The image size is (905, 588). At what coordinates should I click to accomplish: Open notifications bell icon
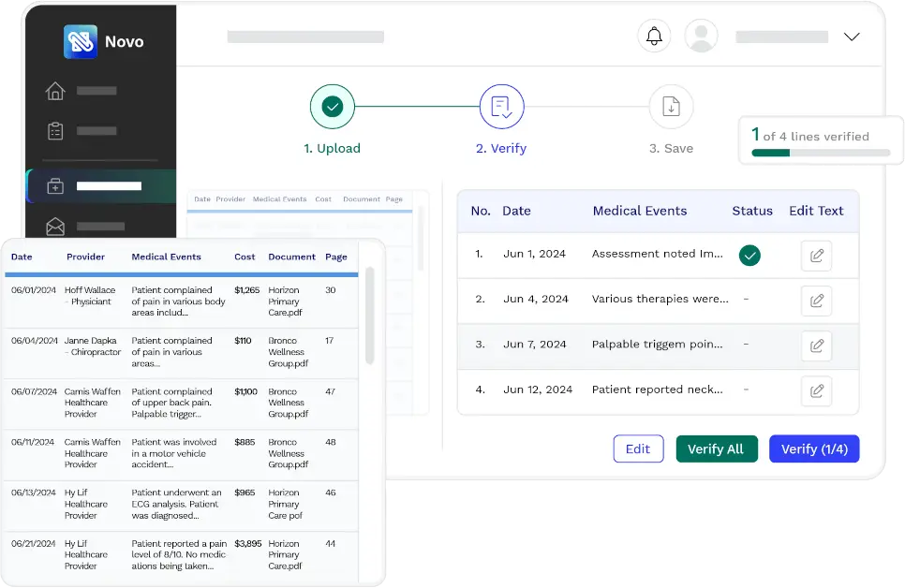(x=654, y=36)
